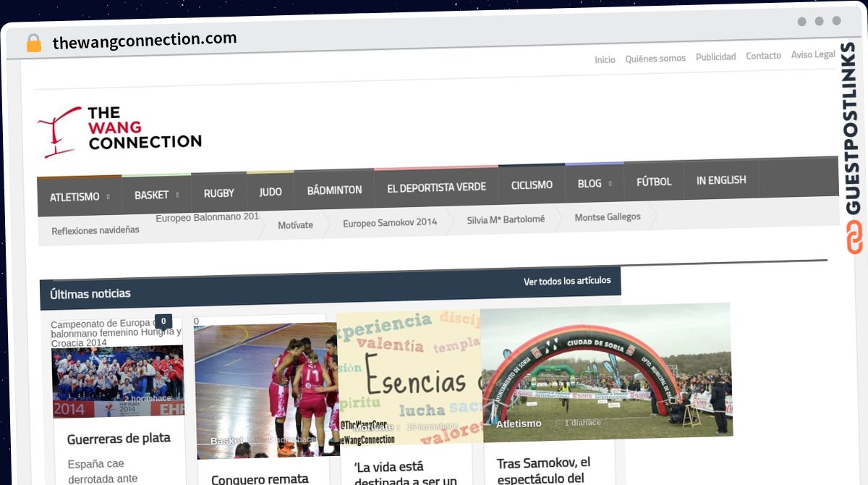Screen dimensions: 868x485
Task: View the Aviso Legal page
Action: coord(813,54)
